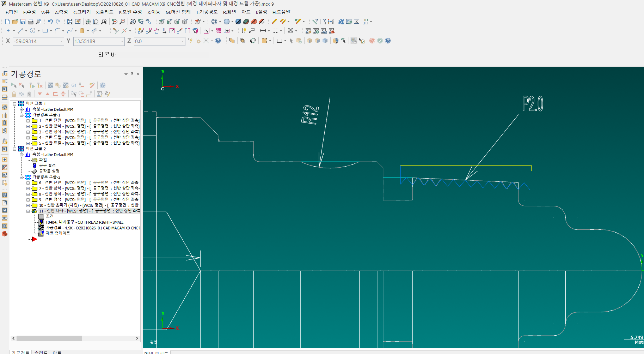Open the toolpath manager panel options arrow
The width and height of the screenshot is (644, 354).
click(126, 74)
